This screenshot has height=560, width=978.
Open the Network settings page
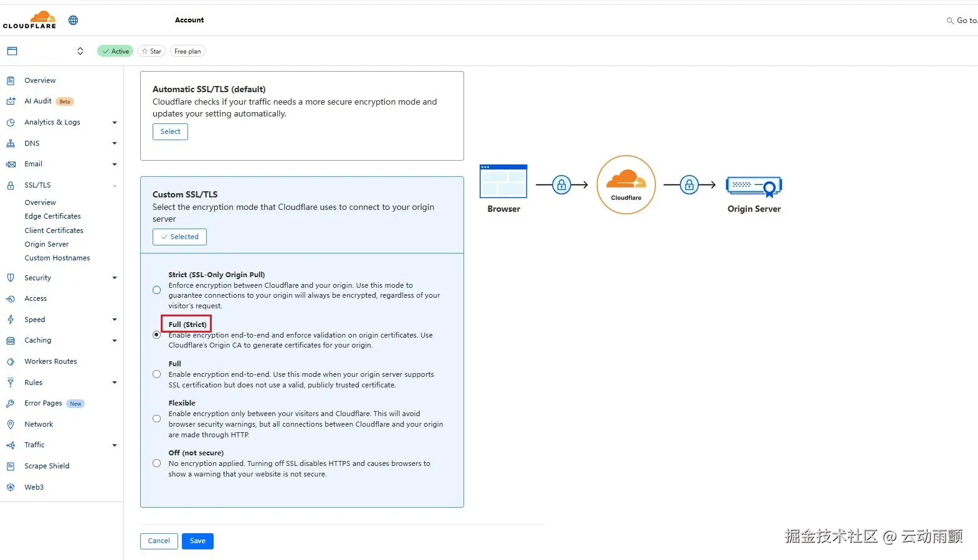(x=39, y=424)
